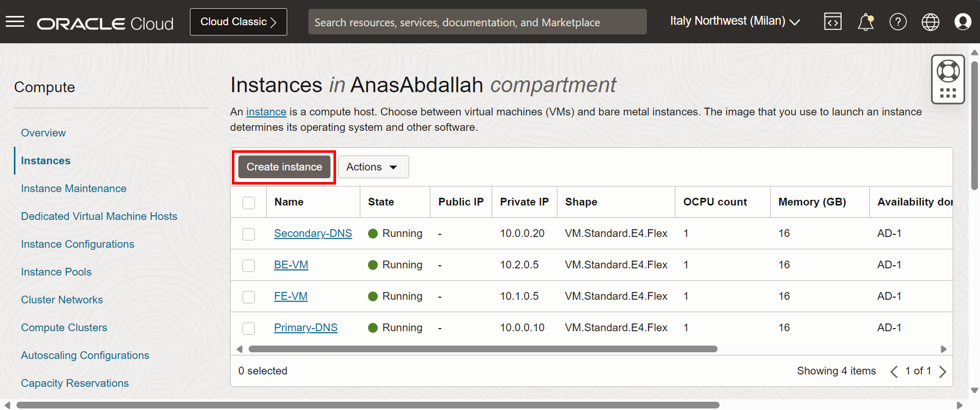
Task: Toggle the select-all instances checkbox
Action: 249,202
